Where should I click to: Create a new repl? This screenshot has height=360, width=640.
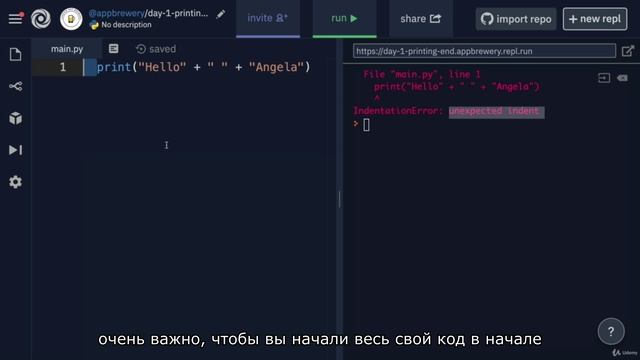pyautogui.click(x=595, y=19)
